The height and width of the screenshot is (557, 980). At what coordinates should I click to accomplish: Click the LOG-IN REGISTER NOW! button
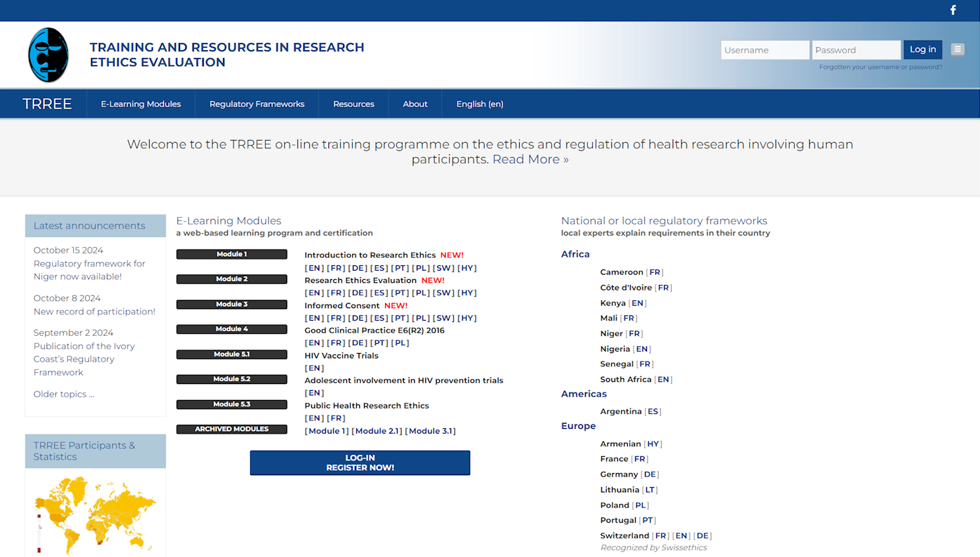(x=359, y=463)
